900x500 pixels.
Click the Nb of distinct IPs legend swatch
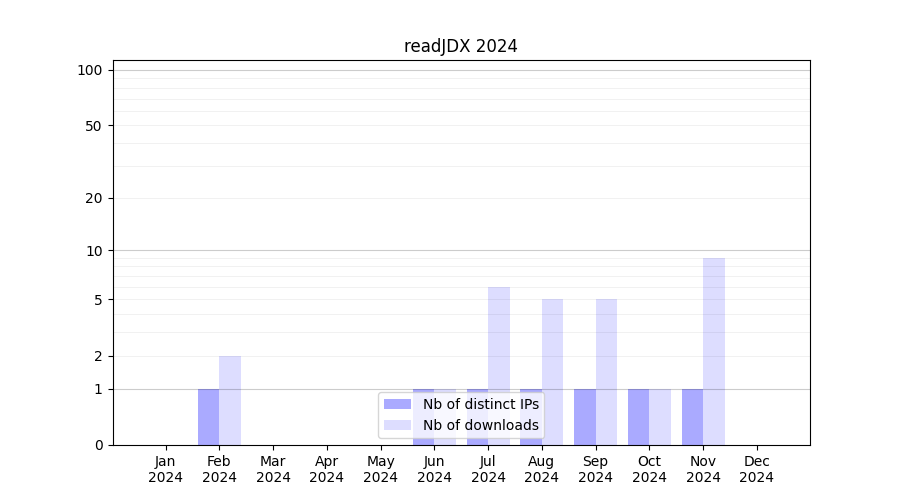pyautogui.click(x=397, y=404)
